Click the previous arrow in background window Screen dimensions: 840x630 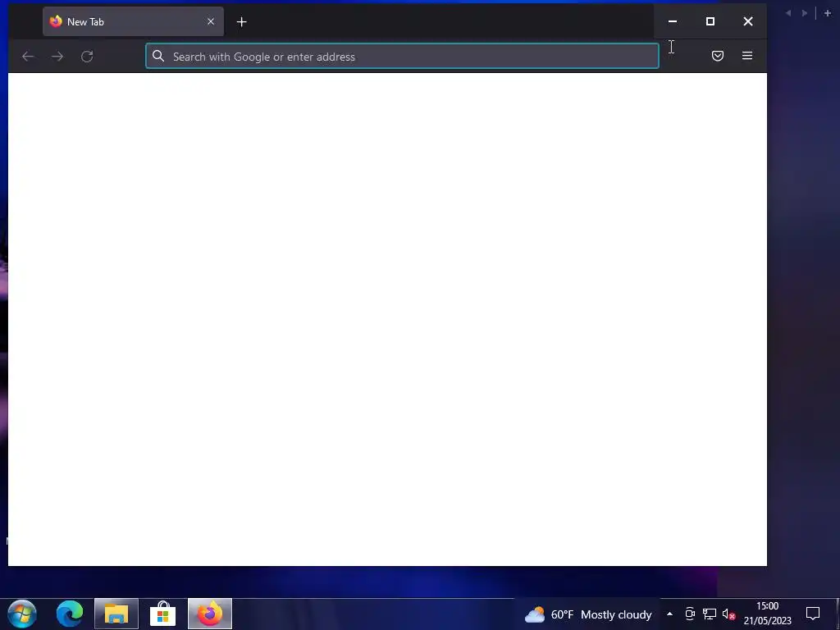[x=788, y=13]
